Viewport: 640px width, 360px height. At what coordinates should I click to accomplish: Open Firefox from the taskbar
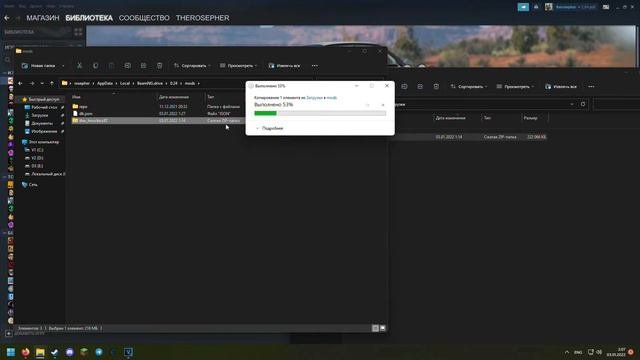(25, 352)
